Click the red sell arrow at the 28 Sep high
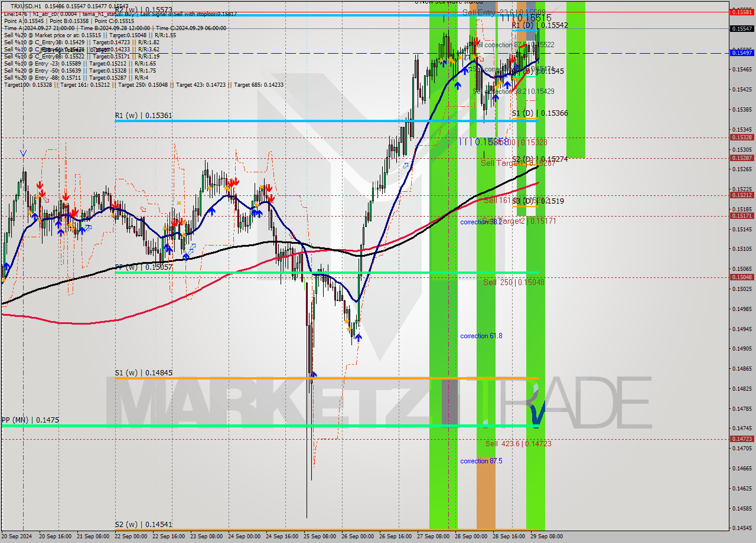The height and width of the screenshot is (543, 756). point(475,41)
